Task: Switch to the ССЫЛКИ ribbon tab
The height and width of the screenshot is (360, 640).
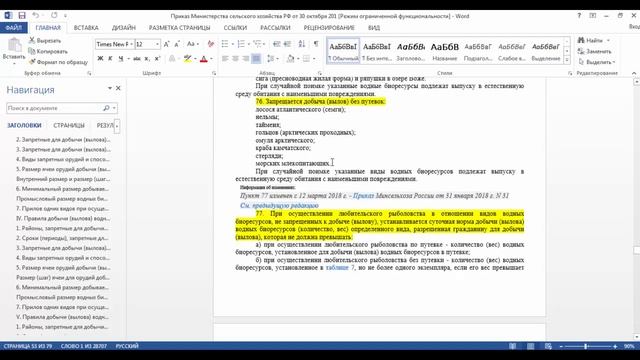Action: coord(235,28)
